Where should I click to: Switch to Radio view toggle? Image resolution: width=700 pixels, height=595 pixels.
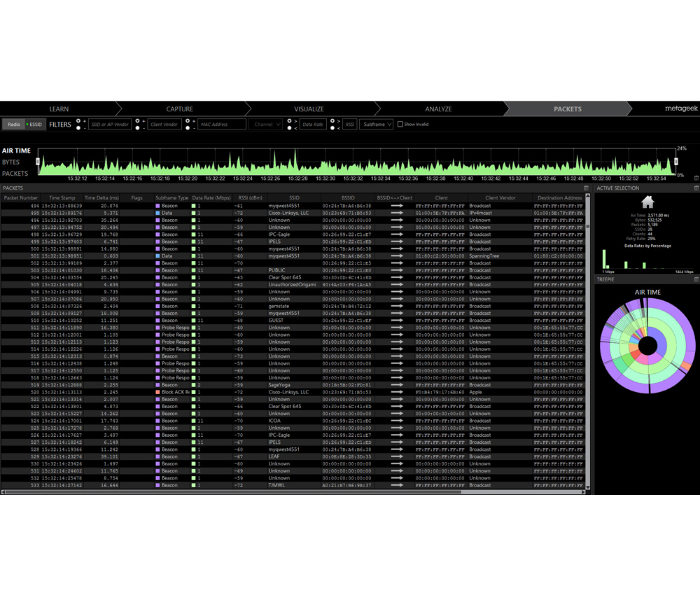pos(14,124)
